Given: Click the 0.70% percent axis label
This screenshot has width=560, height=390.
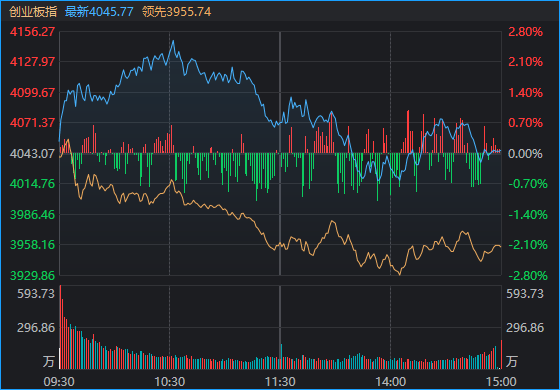Looking at the screenshot, I should 525,123.
